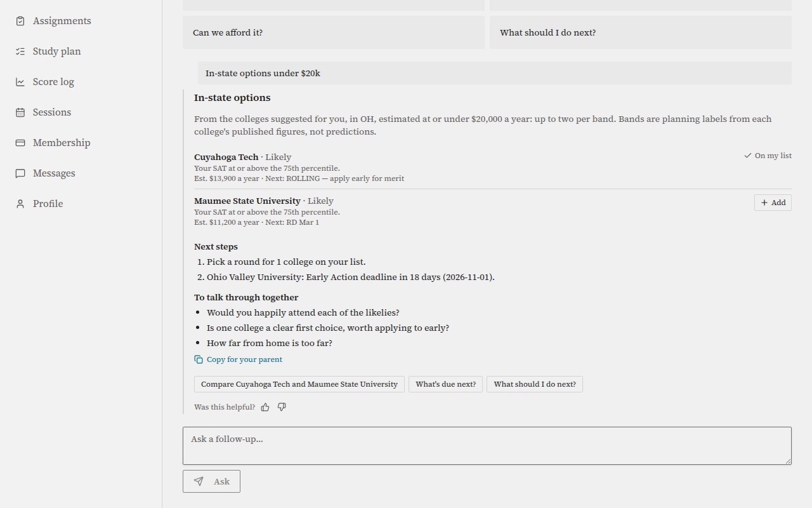Click the Messages chat bubble icon
The width and height of the screenshot is (812, 508).
[x=20, y=173]
